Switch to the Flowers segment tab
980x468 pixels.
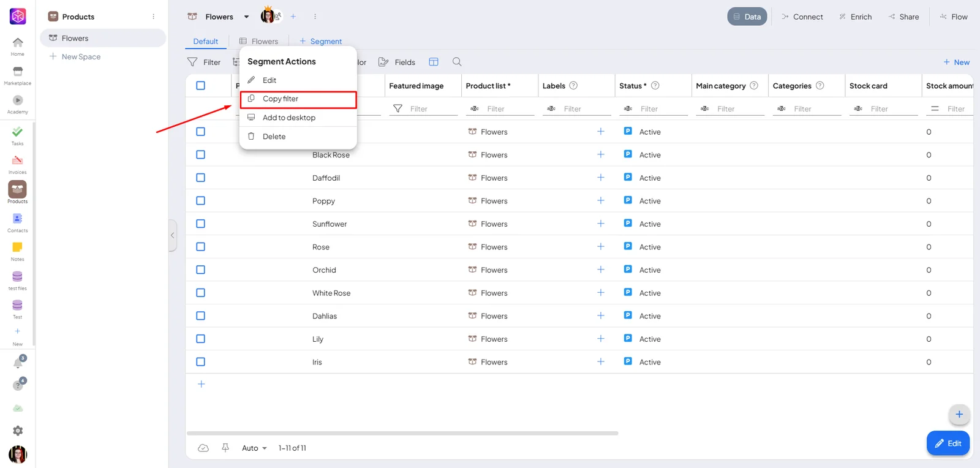point(258,41)
